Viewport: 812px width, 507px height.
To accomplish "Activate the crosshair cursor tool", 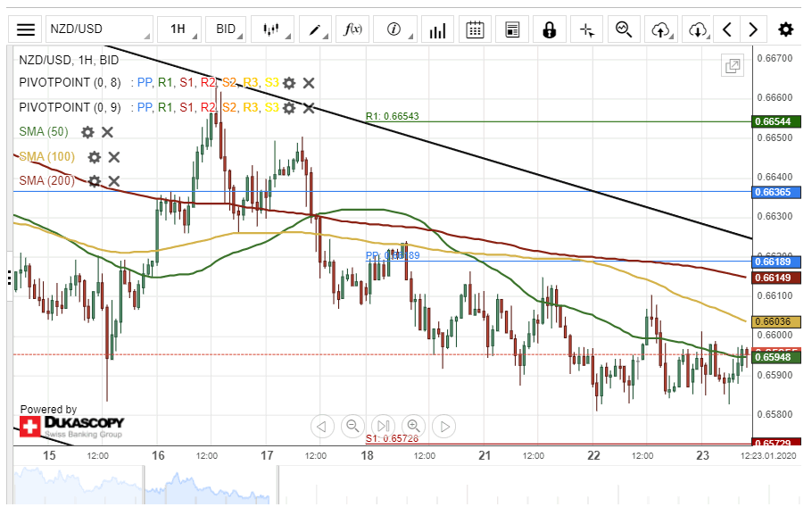I will pos(587,29).
